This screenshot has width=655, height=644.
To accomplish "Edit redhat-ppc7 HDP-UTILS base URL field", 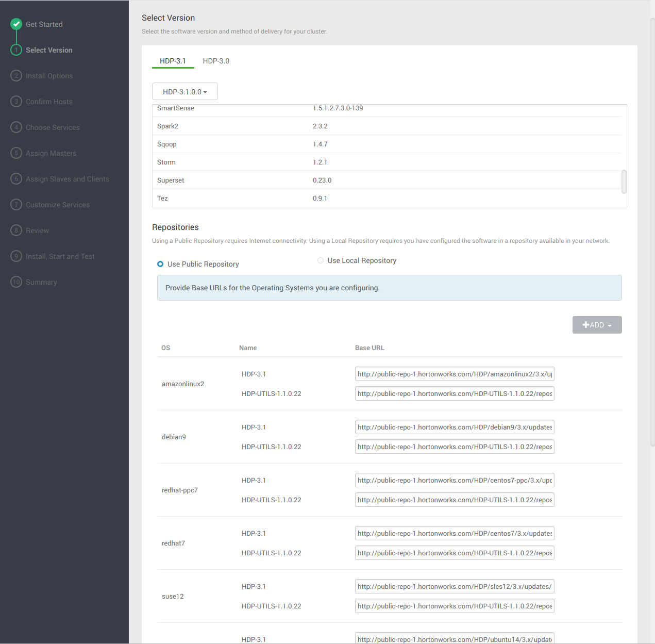I will pos(455,500).
